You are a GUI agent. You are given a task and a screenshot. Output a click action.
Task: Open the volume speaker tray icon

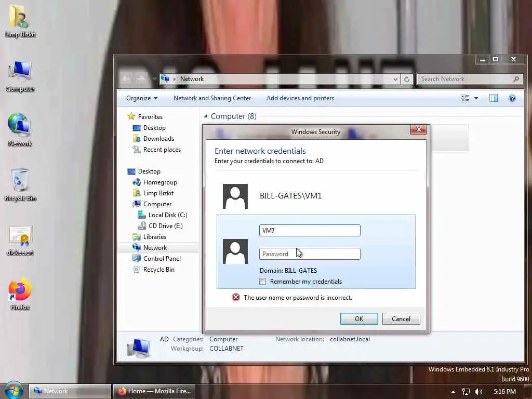(478, 392)
